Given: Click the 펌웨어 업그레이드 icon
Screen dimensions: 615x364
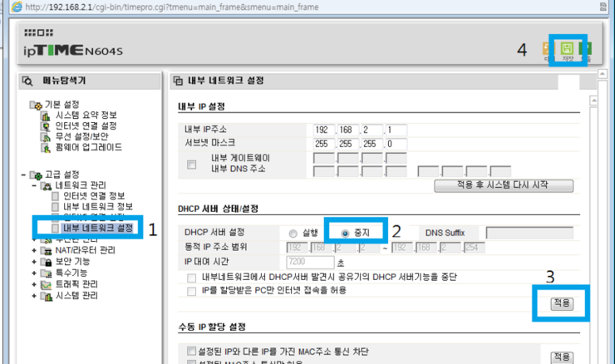Looking at the screenshot, I should pos(46,148).
